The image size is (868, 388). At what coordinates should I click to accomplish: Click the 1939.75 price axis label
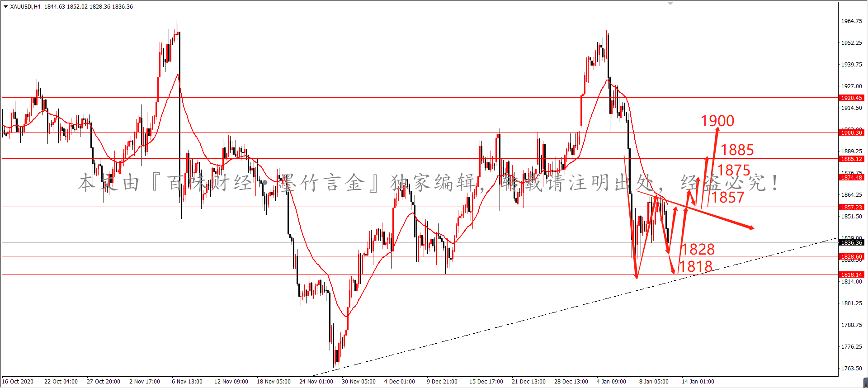[x=851, y=65]
